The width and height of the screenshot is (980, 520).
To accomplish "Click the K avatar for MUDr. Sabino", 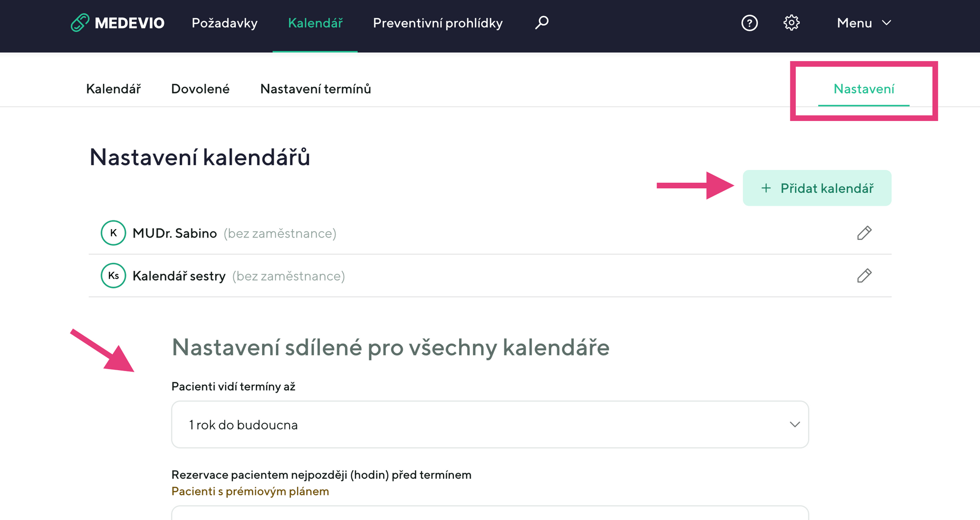I will pyautogui.click(x=113, y=233).
